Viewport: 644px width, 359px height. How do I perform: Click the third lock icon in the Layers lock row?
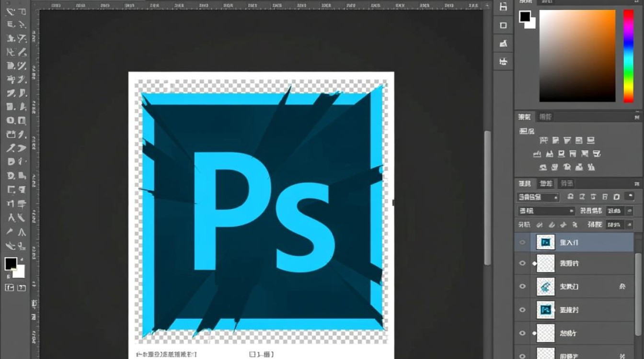tap(563, 224)
